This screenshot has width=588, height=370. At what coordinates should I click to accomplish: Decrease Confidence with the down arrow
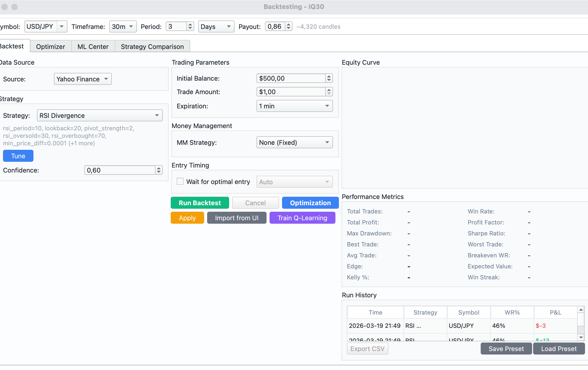point(159,172)
